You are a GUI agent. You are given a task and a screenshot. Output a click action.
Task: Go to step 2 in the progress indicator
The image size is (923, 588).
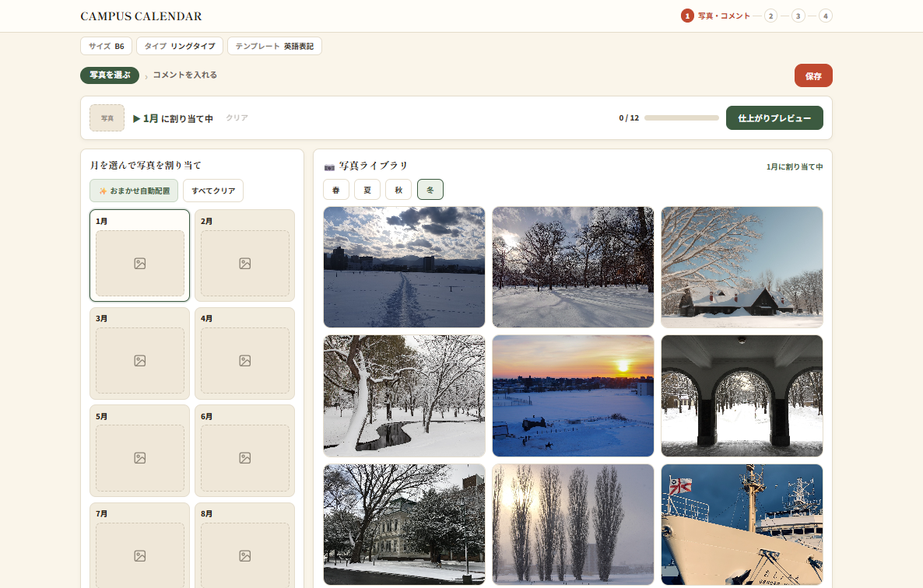coord(770,16)
